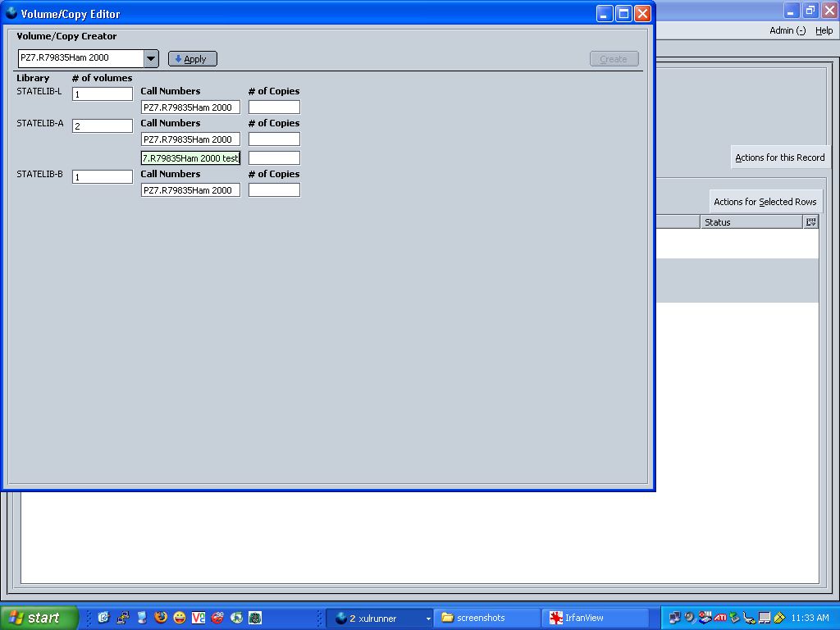840x630 pixels.
Task: Click STATELIB-A number of copies first field
Action: tap(274, 139)
